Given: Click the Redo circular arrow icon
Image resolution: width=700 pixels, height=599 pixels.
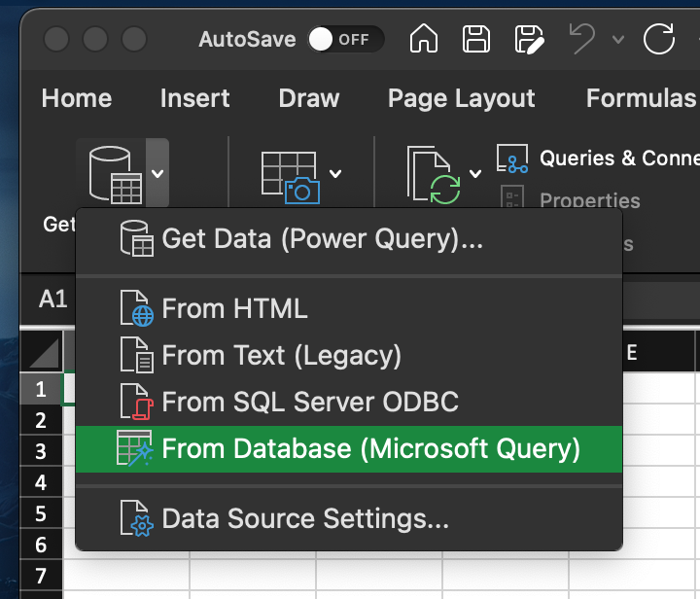Looking at the screenshot, I should point(659,38).
